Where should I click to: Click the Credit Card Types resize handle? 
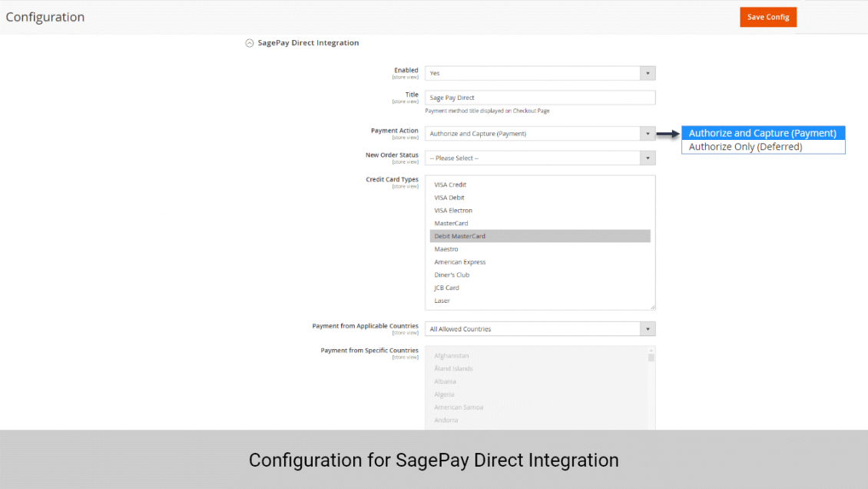[653, 307]
